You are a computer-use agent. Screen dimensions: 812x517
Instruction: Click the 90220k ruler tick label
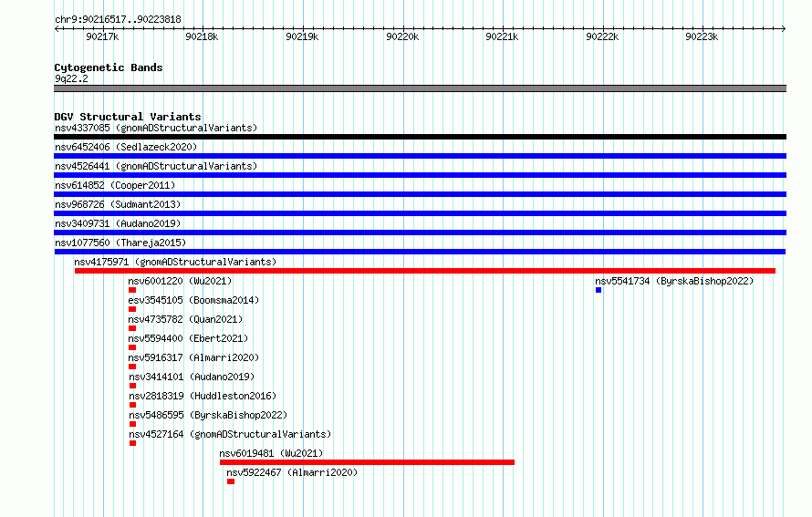(x=402, y=36)
